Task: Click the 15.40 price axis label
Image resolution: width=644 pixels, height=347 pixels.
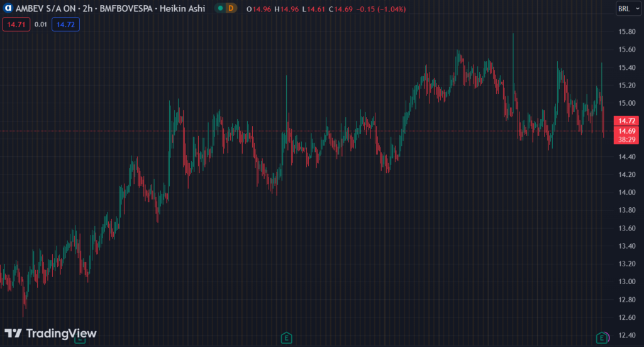Action: [x=627, y=67]
